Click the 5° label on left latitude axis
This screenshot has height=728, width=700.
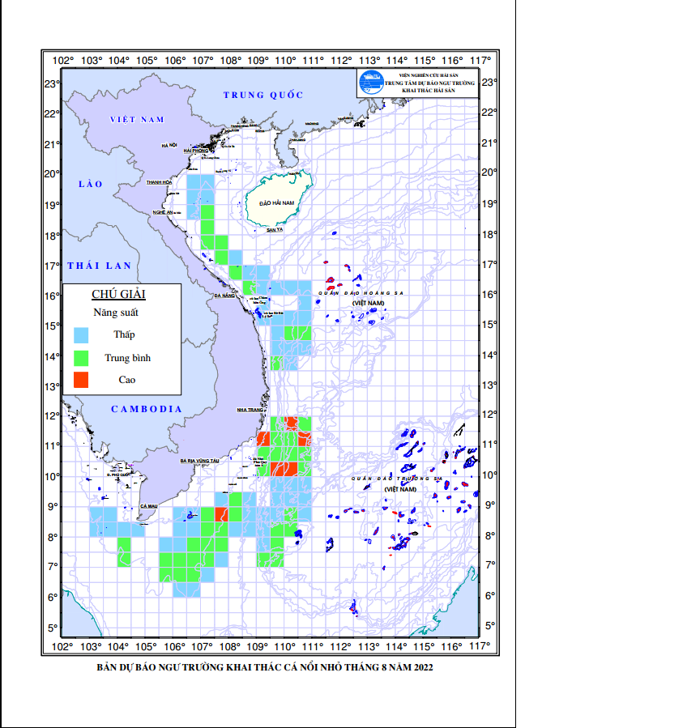tap(53, 628)
